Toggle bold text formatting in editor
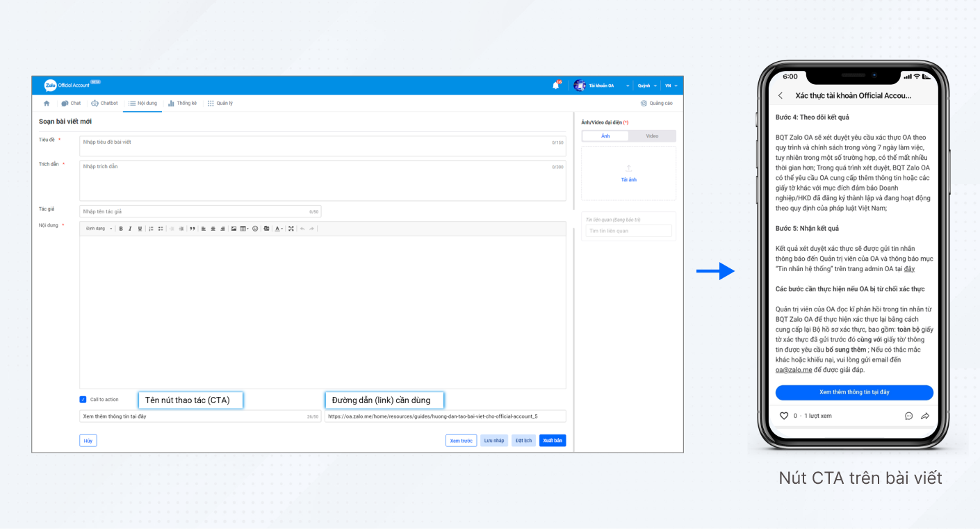980x529 pixels. 121,229
